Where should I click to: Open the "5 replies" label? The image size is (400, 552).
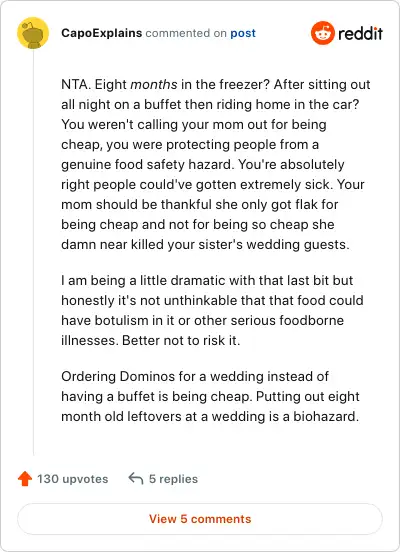point(173,479)
